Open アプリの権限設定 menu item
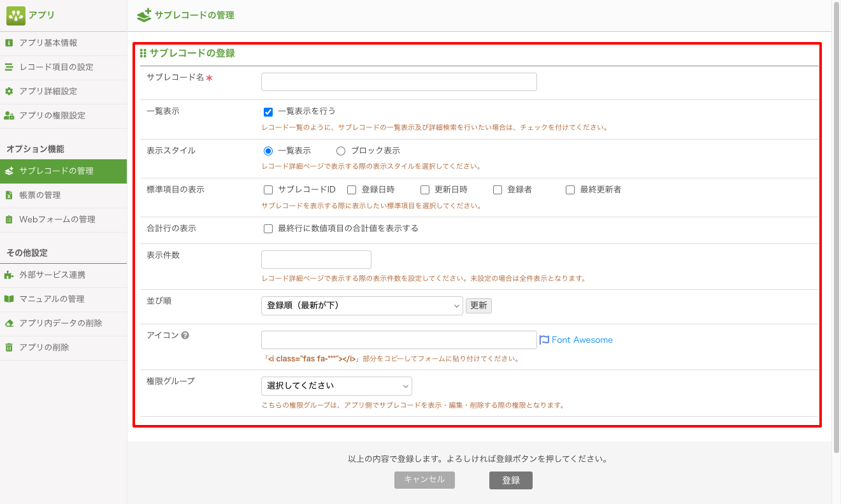Image resolution: width=841 pixels, height=504 pixels. coord(63,115)
